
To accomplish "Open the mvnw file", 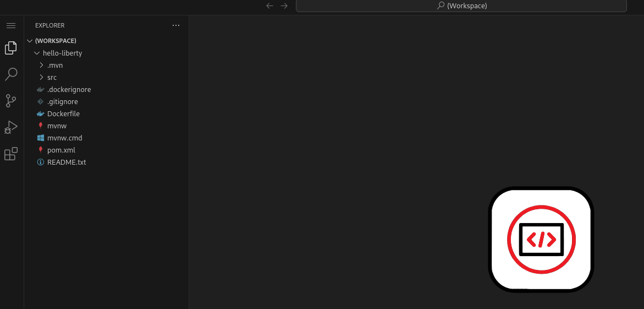I will tap(106, 126).
